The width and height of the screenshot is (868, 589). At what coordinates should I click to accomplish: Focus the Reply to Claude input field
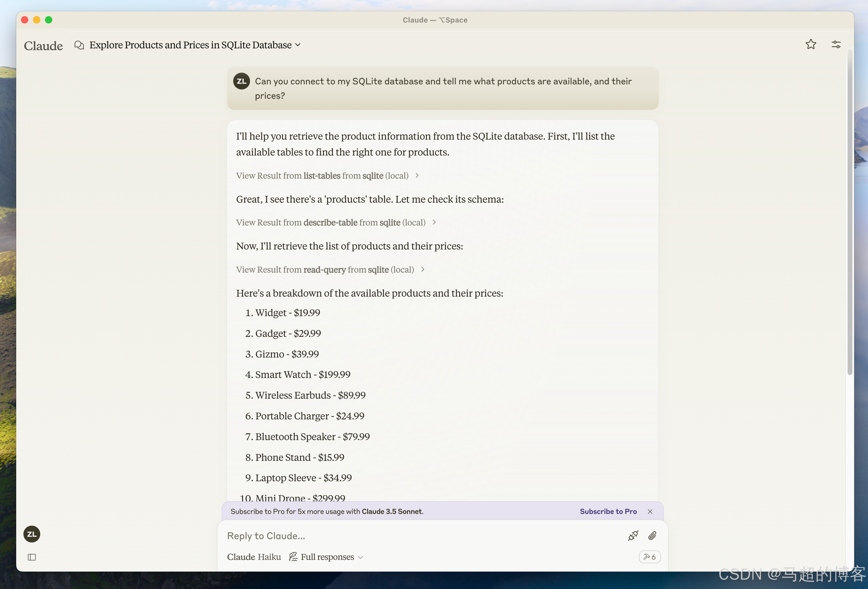[411, 536]
